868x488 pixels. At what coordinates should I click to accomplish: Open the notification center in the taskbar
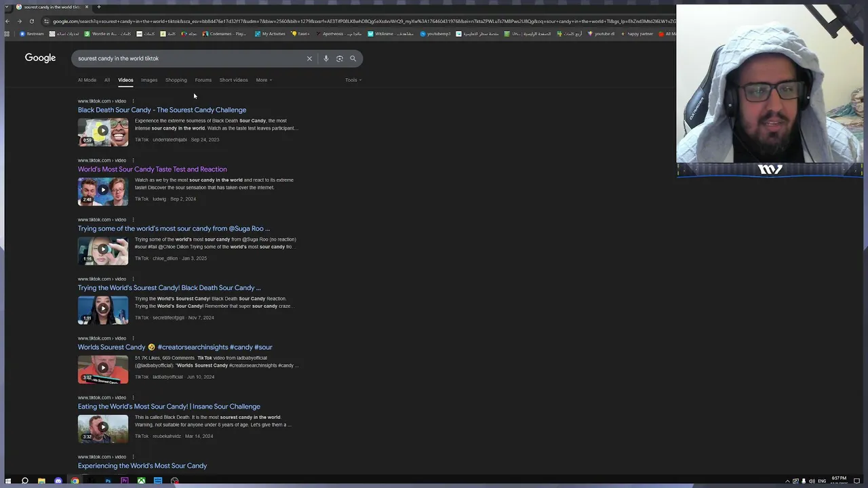coord(856,481)
